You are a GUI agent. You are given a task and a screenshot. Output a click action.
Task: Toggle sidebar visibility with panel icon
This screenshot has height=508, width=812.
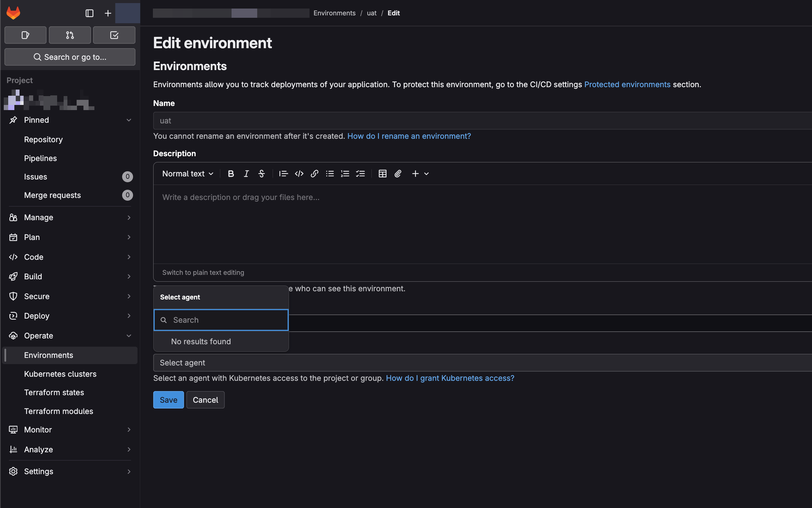pyautogui.click(x=89, y=13)
